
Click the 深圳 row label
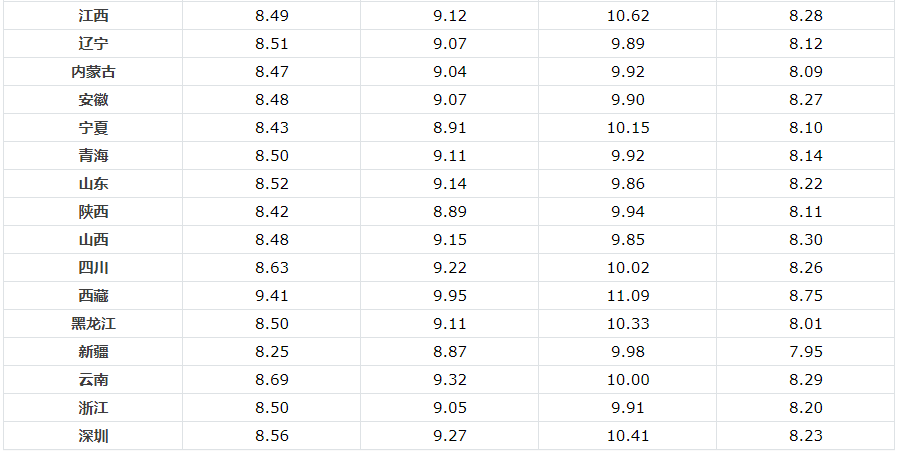click(x=93, y=436)
